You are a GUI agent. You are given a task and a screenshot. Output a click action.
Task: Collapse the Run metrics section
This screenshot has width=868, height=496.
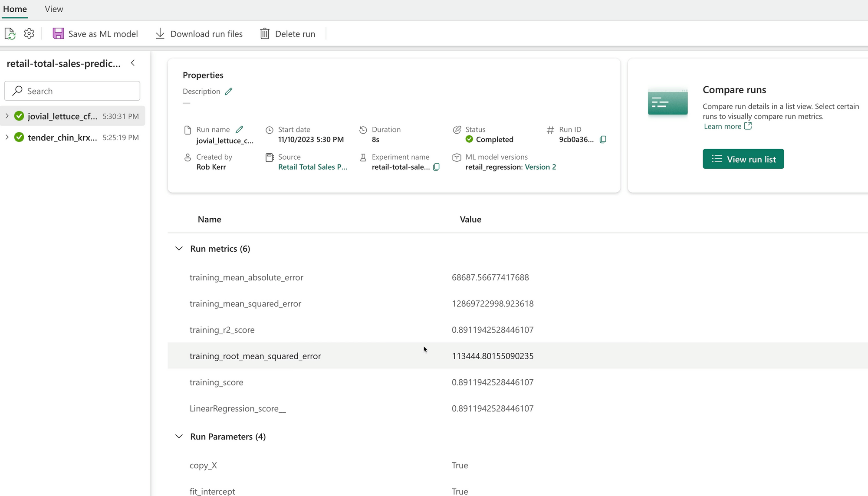(x=179, y=249)
